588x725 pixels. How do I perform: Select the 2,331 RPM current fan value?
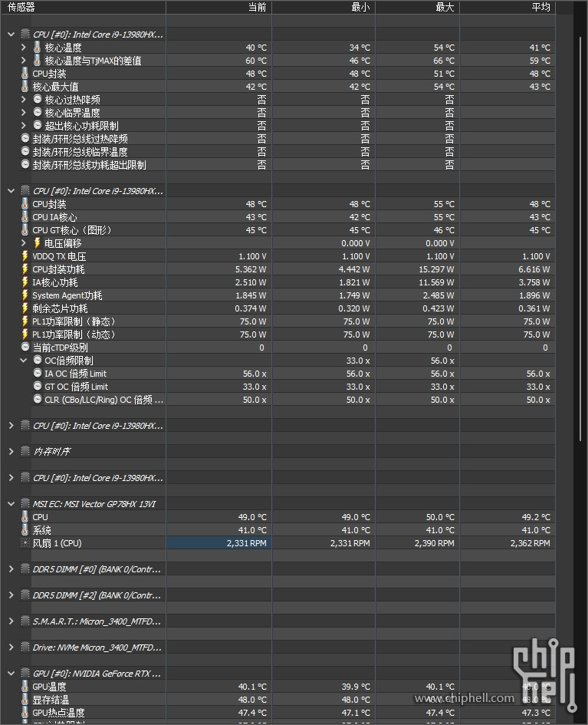pos(247,543)
